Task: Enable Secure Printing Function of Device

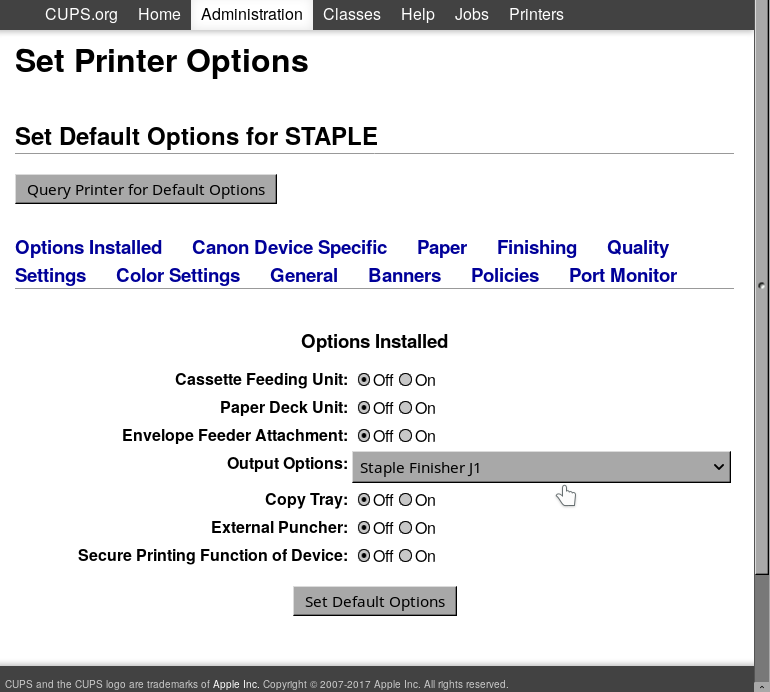Action: pyautogui.click(x=405, y=556)
